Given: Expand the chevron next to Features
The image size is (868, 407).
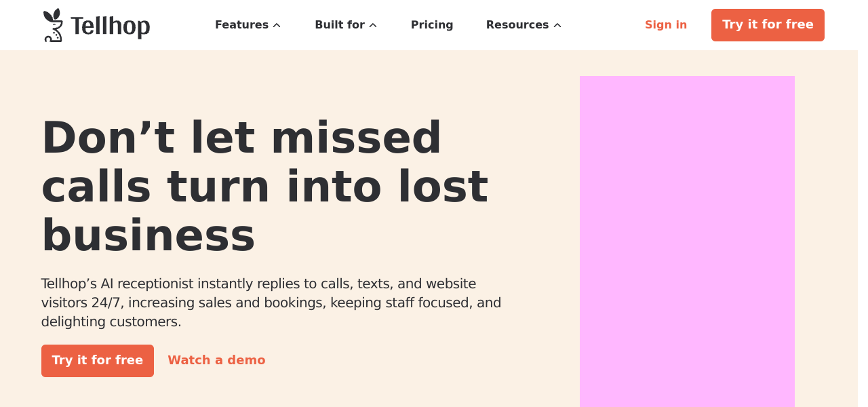Looking at the screenshot, I should [x=277, y=26].
